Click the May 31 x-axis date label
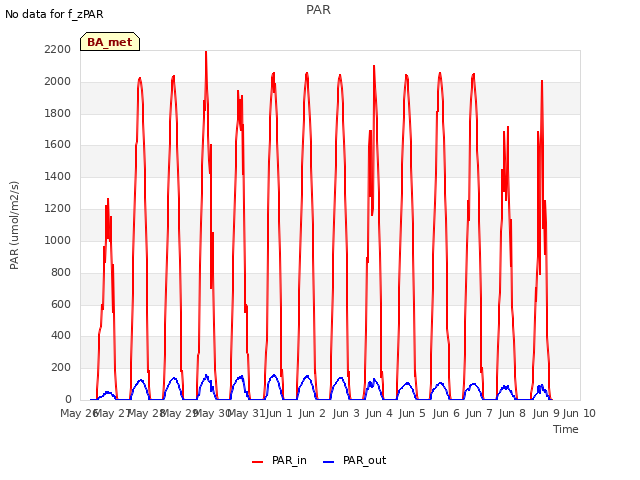 click(x=246, y=413)
